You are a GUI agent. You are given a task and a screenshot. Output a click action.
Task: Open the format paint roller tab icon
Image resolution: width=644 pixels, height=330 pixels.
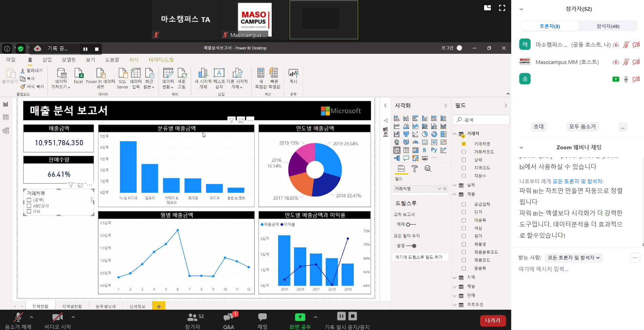(415, 169)
